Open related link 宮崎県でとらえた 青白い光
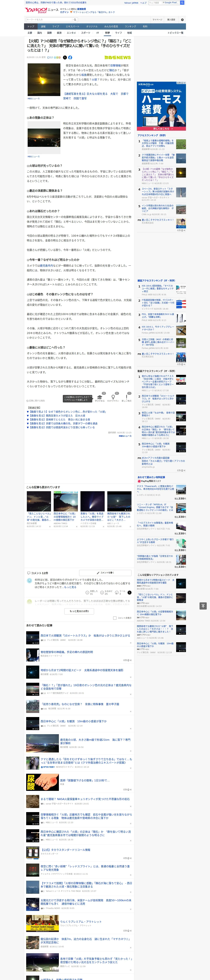This screenshot has height=980, width=210. point(58,419)
